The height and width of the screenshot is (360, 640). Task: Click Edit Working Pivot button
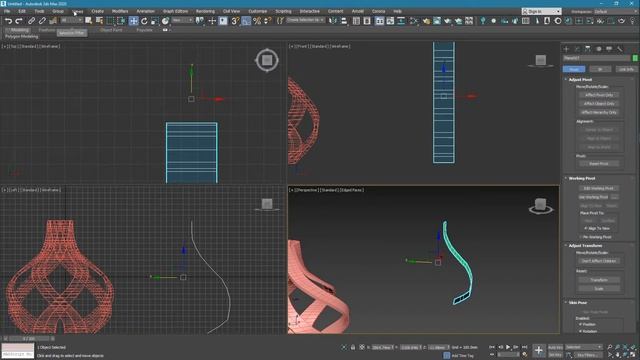pyautogui.click(x=599, y=189)
